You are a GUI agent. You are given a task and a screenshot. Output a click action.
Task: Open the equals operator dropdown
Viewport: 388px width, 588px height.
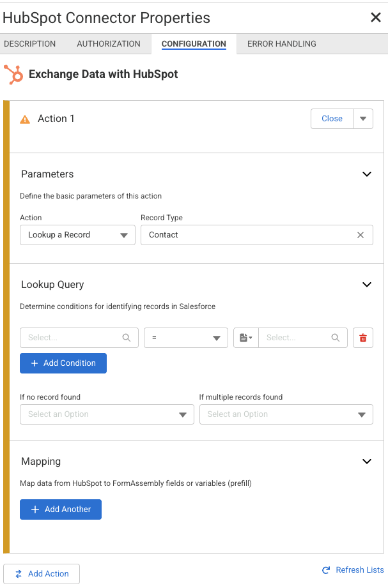pyautogui.click(x=186, y=338)
